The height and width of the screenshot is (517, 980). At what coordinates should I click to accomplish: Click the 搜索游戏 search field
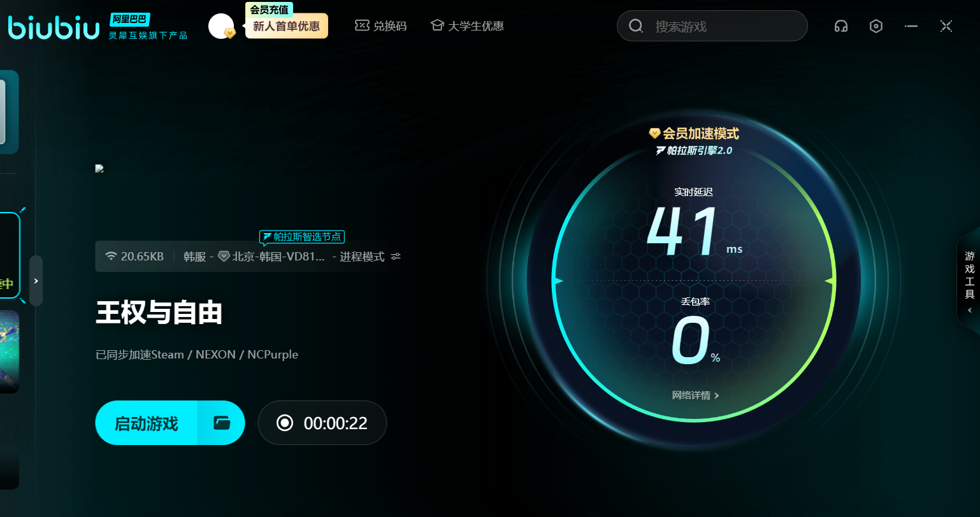tap(720, 26)
